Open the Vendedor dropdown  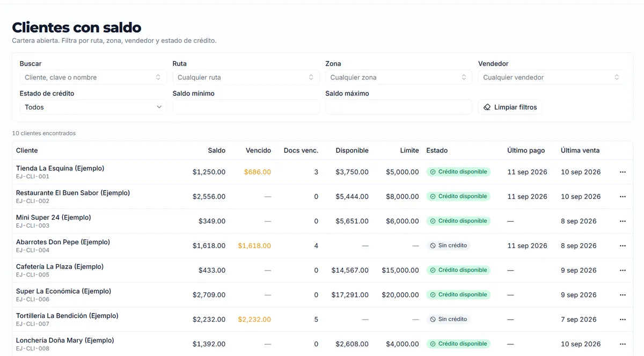coord(552,77)
